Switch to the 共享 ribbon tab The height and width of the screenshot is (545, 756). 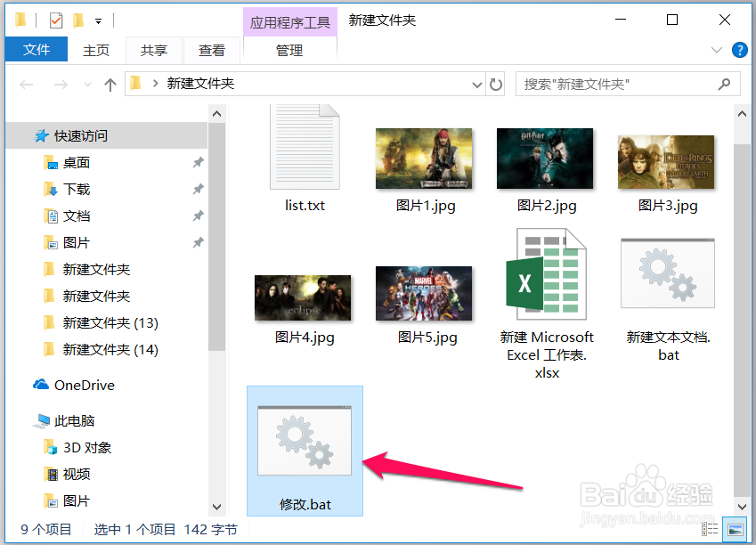pyautogui.click(x=154, y=50)
